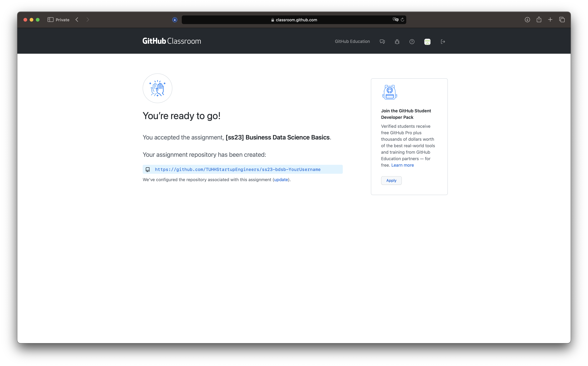Open the discussions icon in header
This screenshot has height=366, width=588.
382,42
